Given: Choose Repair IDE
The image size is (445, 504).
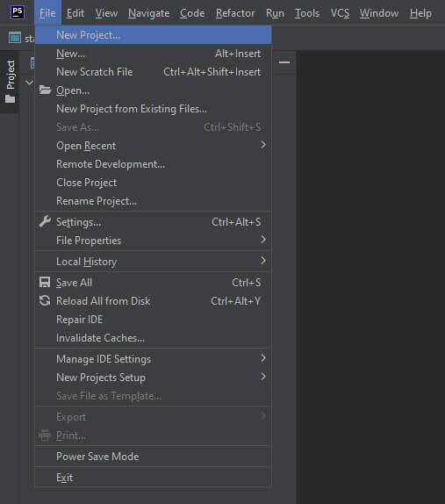Looking at the screenshot, I should [x=153, y=320].
